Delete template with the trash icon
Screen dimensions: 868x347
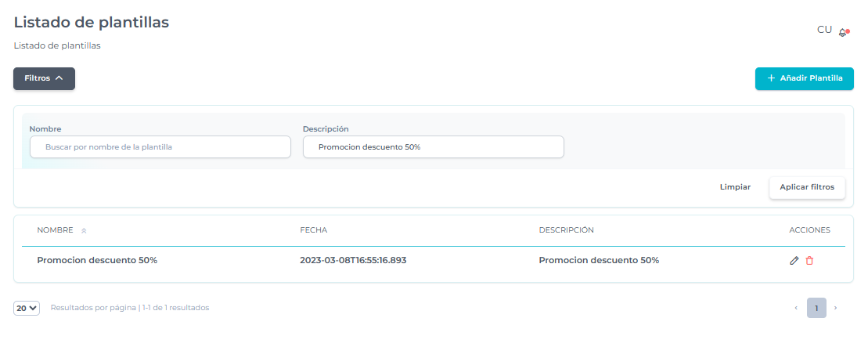(x=809, y=260)
